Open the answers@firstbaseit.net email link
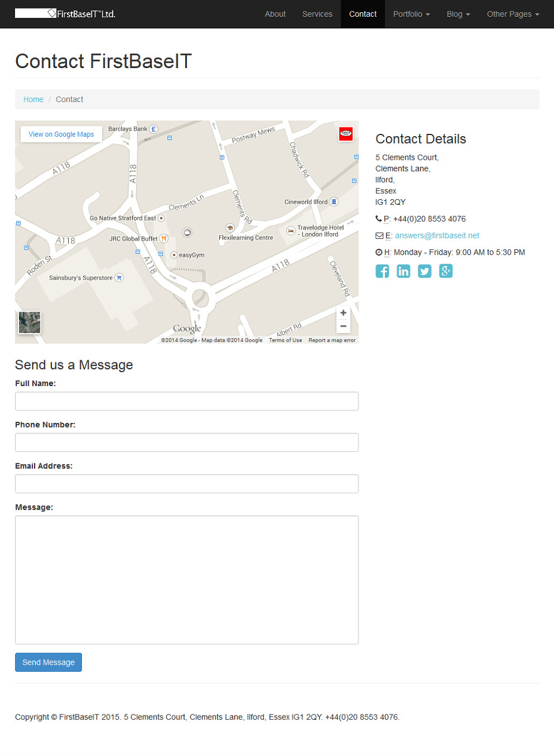554x756 pixels. click(437, 235)
